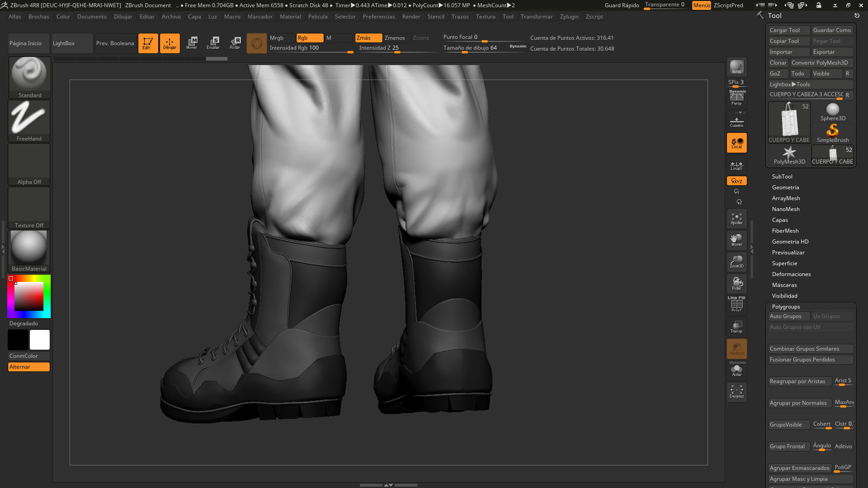Select the white secondary color swatch
Screen dimensions: 868x488
(x=40, y=340)
